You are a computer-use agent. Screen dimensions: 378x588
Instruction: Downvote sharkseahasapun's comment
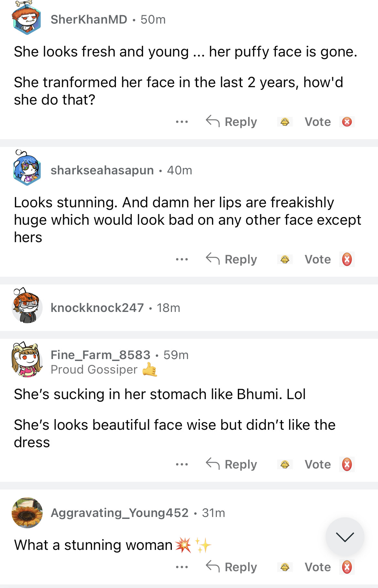tap(347, 260)
